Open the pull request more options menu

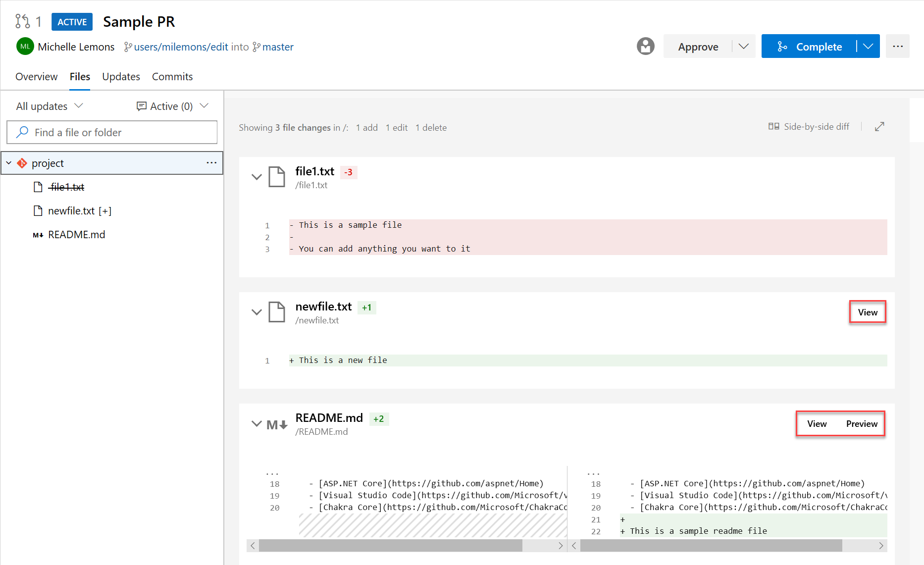(898, 46)
